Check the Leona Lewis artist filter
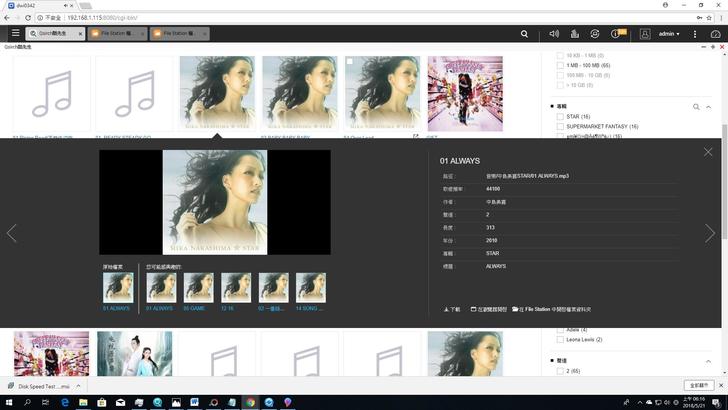Image resolution: width=728 pixels, height=410 pixels. pyautogui.click(x=561, y=340)
